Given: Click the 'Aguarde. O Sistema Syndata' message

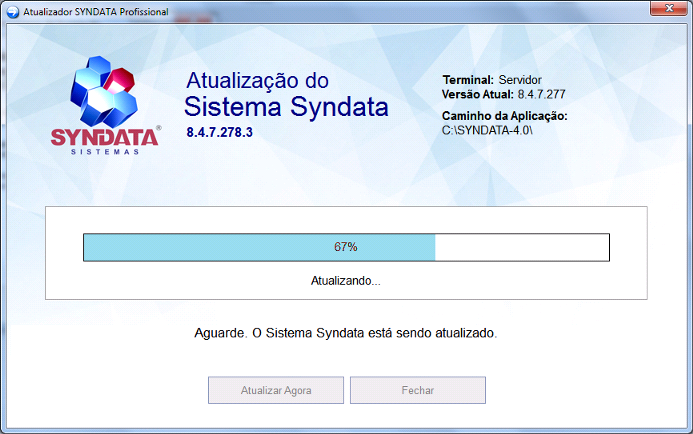Looking at the screenshot, I should (346, 333).
